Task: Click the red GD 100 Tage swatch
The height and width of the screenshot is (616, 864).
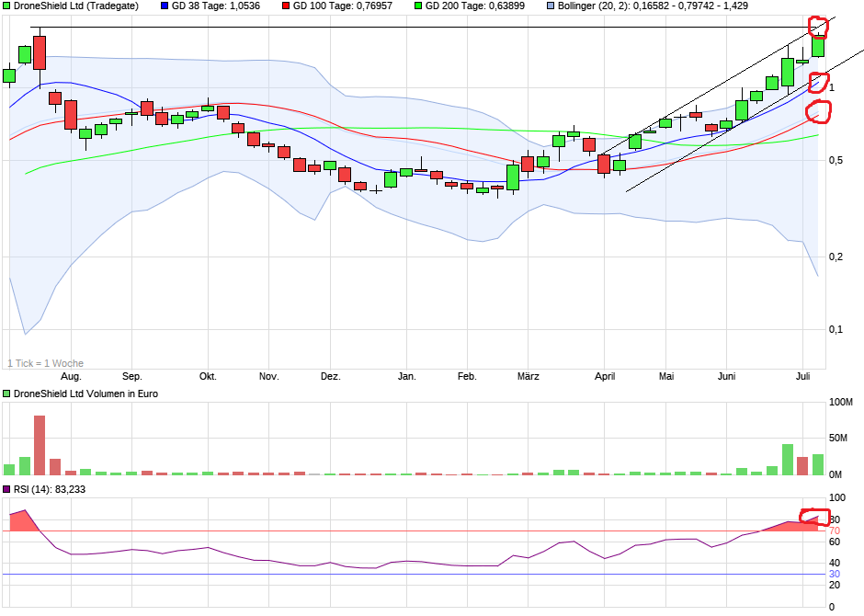Action: point(286,6)
